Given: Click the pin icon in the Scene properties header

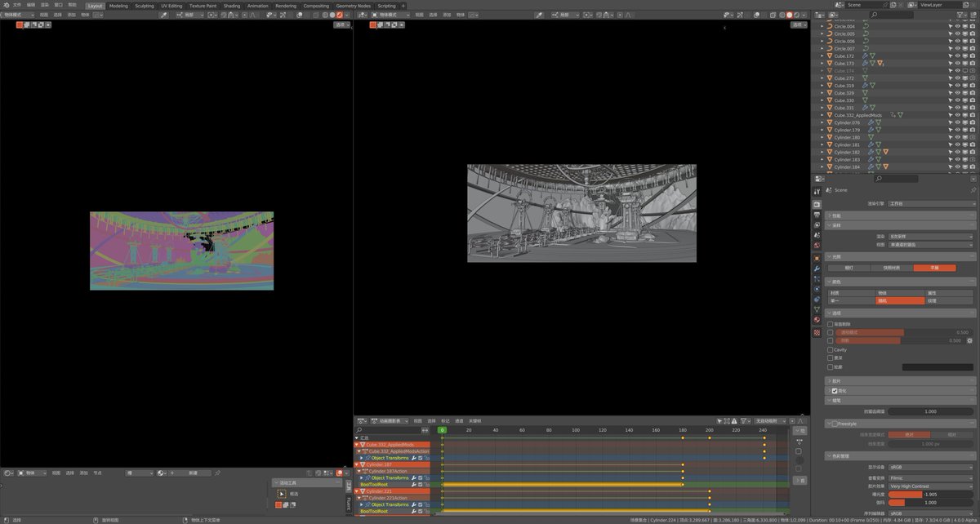Looking at the screenshot, I should [x=973, y=189].
